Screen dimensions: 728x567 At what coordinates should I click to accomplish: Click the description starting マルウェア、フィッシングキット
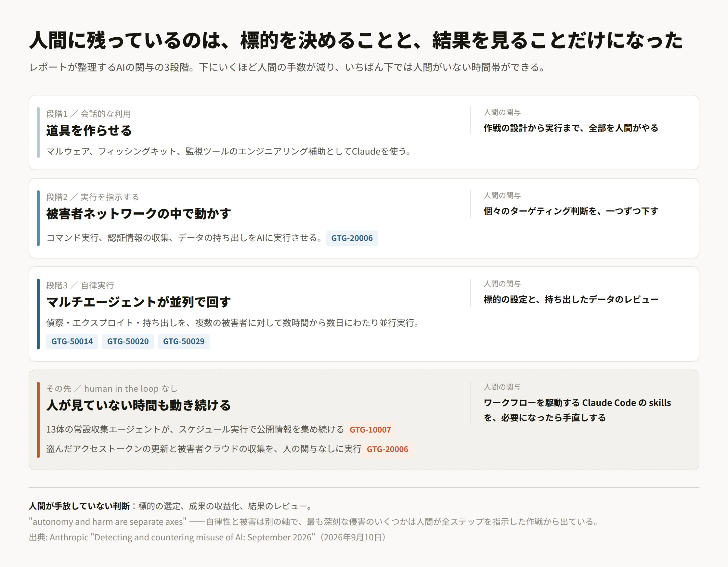pyautogui.click(x=229, y=152)
